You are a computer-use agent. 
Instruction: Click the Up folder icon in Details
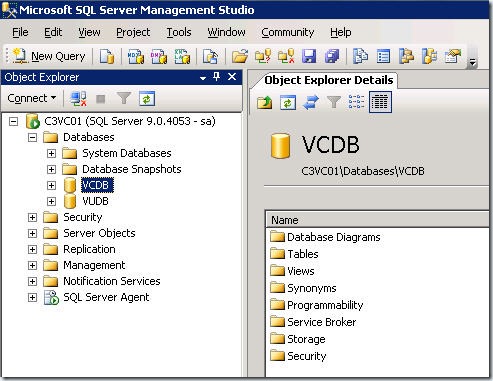click(265, 102)
